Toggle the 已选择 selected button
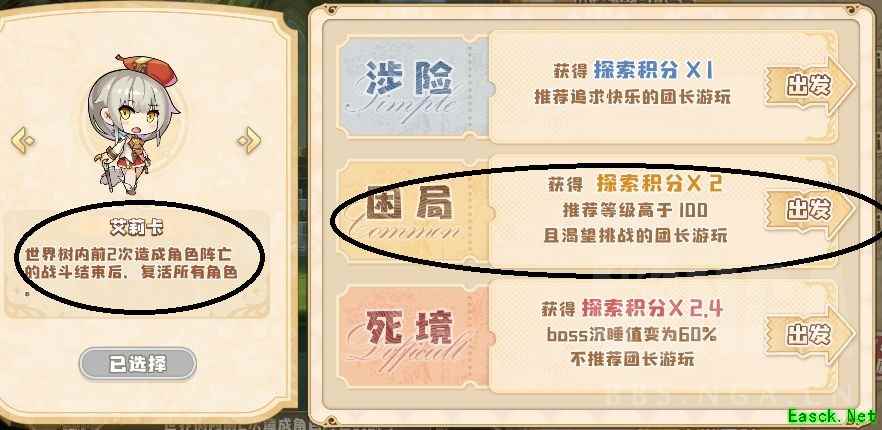 [x=138, y=364]
